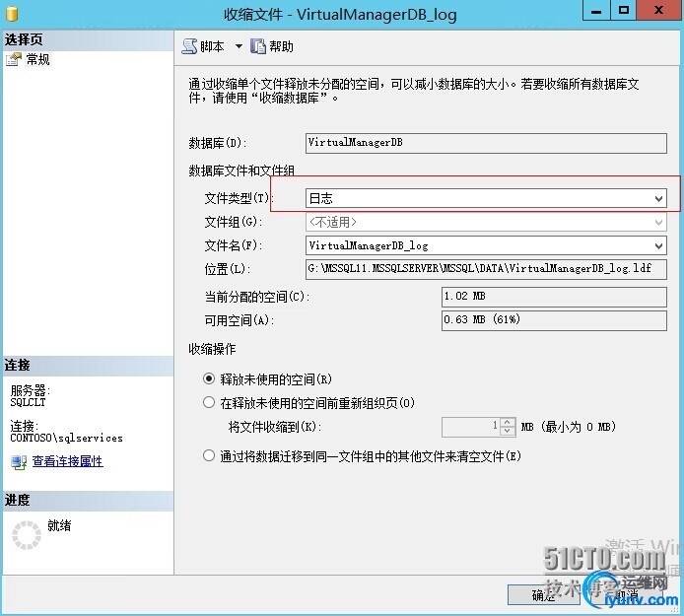Screen dimensions: 684x616
Task: Click the 将文件收缩到 size spinner field
Action: coord(479,427)
